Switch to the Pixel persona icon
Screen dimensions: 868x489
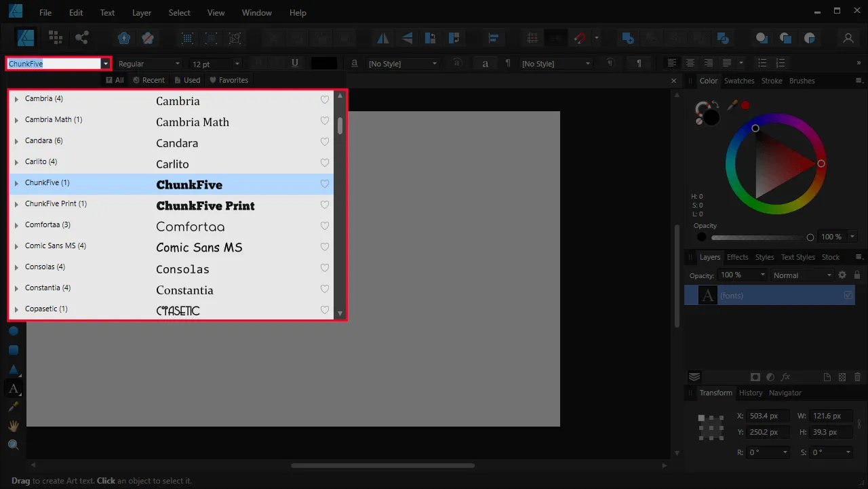click(x=56, y=38)
